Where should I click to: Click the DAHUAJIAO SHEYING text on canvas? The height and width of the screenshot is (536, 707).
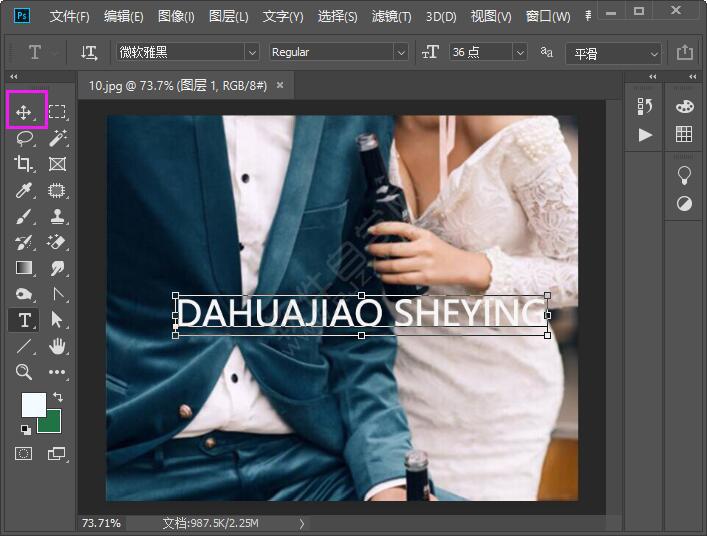pos(361,313)
